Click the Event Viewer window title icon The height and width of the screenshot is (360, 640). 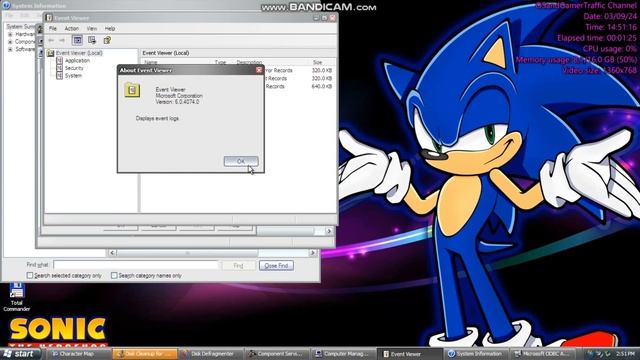[x=49, y=18]
